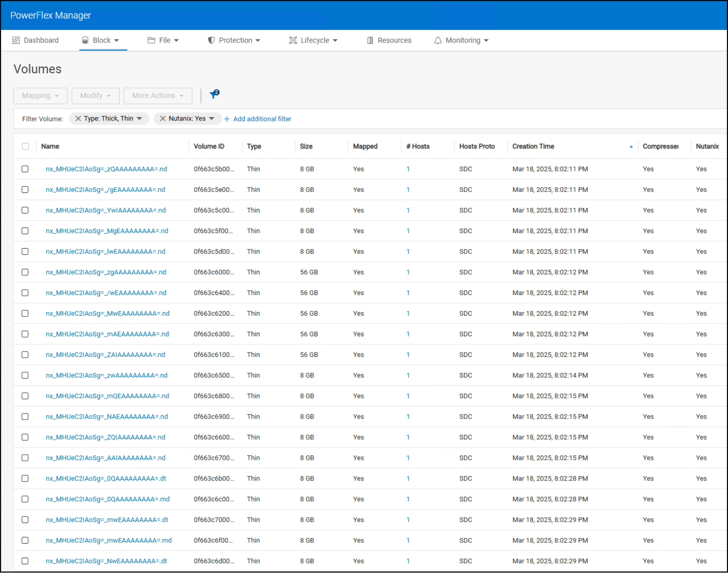The width and height of the screenshot is (728, 573).
Task: Click Volume ID cell 0f663c6000
Action: tap(214, 272)
